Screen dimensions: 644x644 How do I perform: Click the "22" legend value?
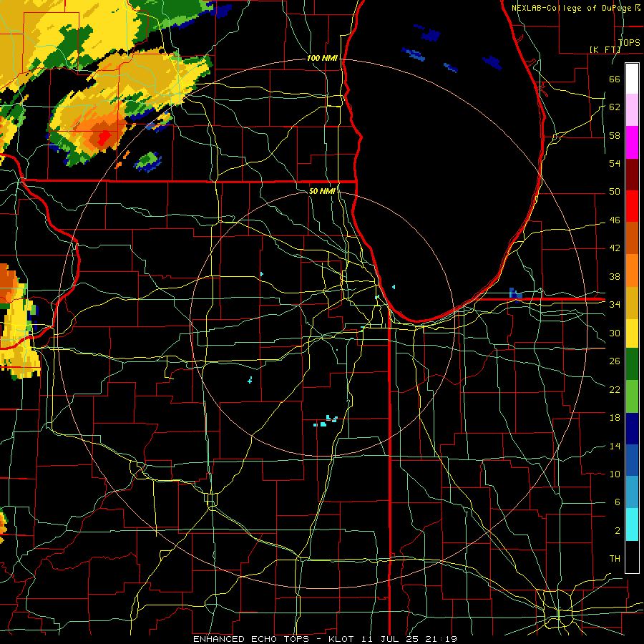(x=615, y=389)
